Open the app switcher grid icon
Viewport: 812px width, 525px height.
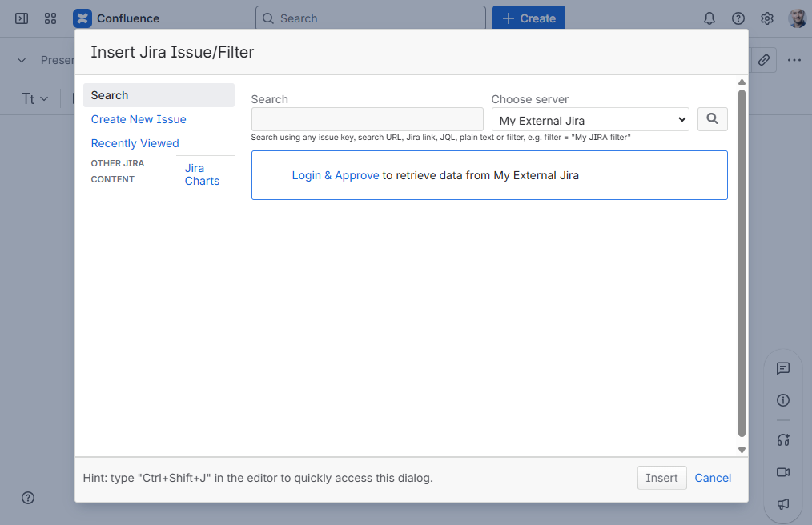coord(50,18)
